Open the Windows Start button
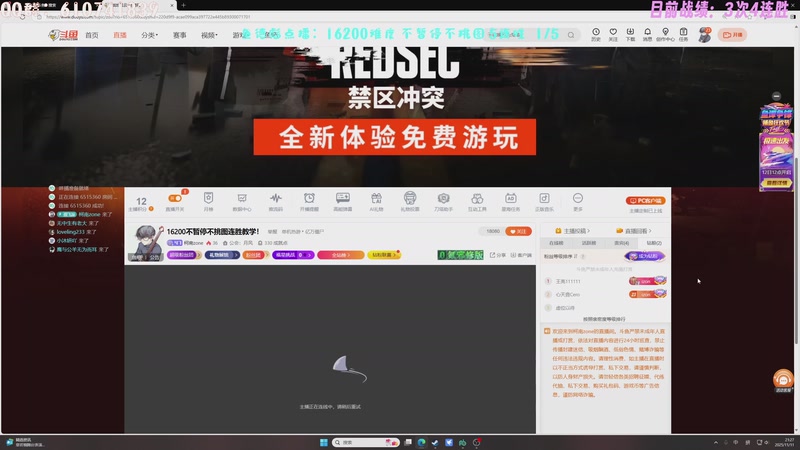The width and height of the screenshot is (800, 450). [x=323, y=442]
